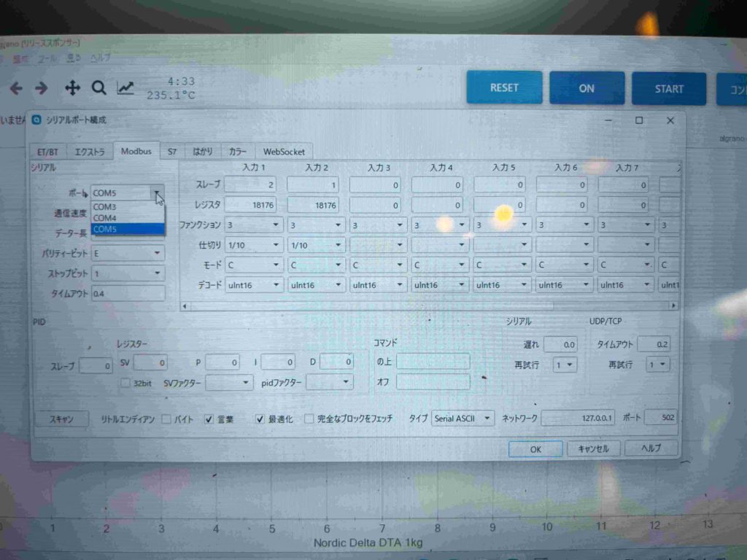The image size is (747, 560).
Task: Click the forward arrow toolbar icon
Action: pos(42,88)
